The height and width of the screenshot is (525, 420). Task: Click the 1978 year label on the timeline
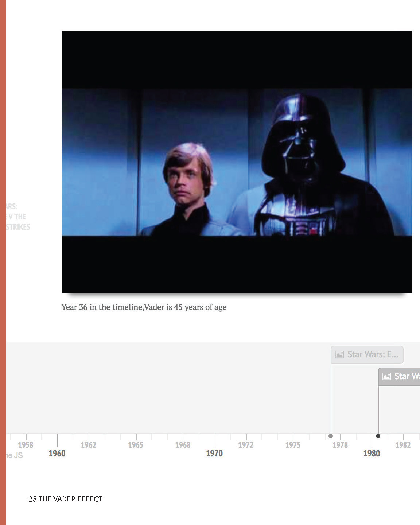click(340, 445)
